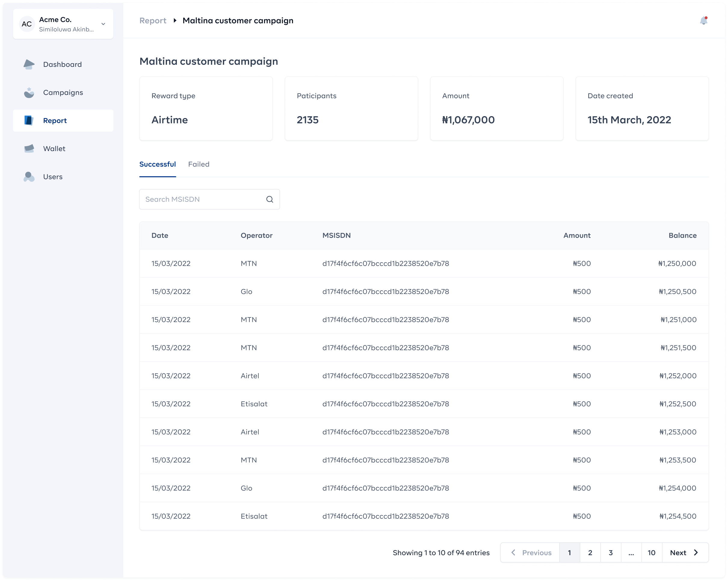728x581 pixels.
Task: Go to page 3
Action: click(x=611, y=553)
